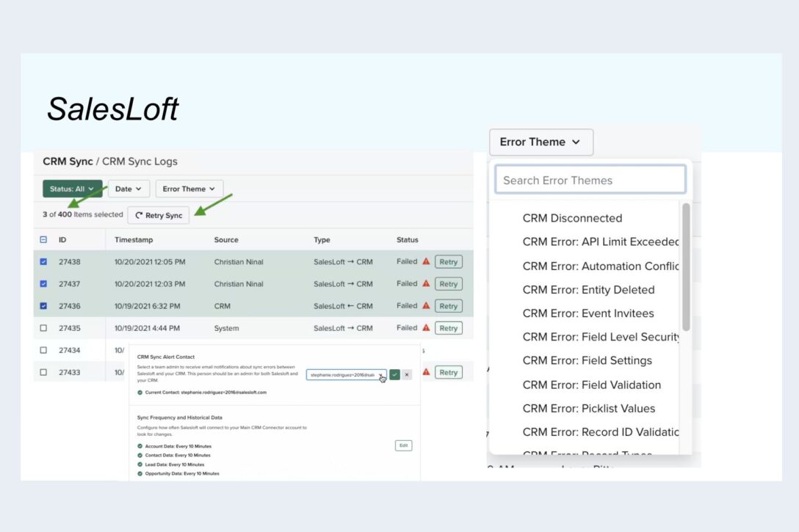799x532 pixels.
Task: Choose CRM Error: Event Invitees theme
Action: 588,313
